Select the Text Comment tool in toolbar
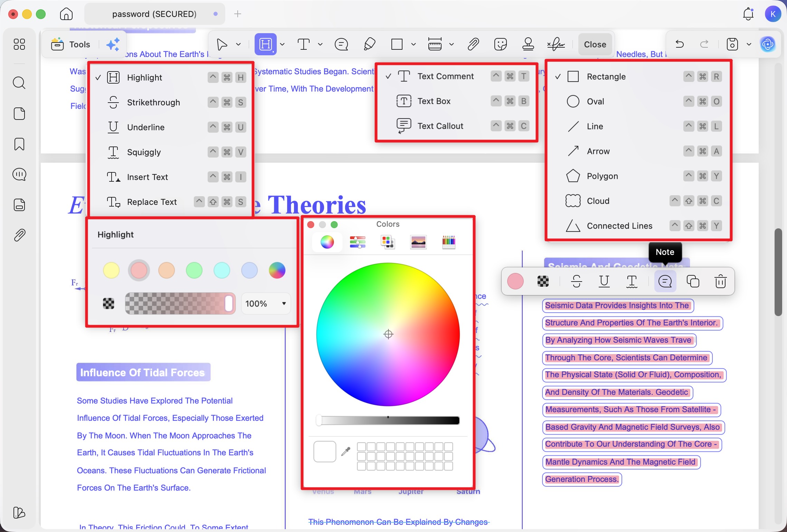This screenshot has height=532, width=787. pyautogui.click(x=304, y=44)
